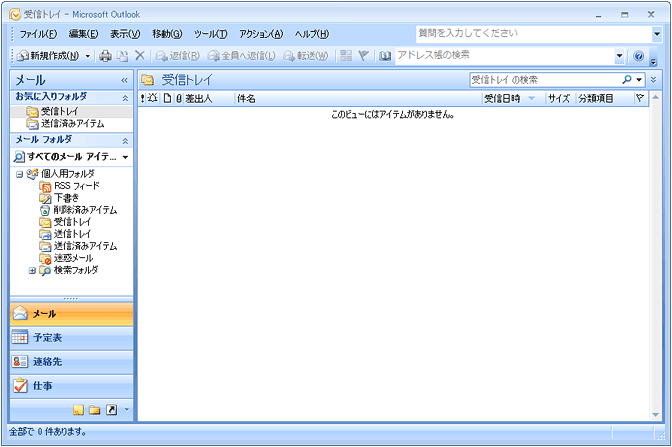Image resolution: width=672 pixels, height=447 pixels.
Task: Click the blue help icon
Action: point(638,56)
